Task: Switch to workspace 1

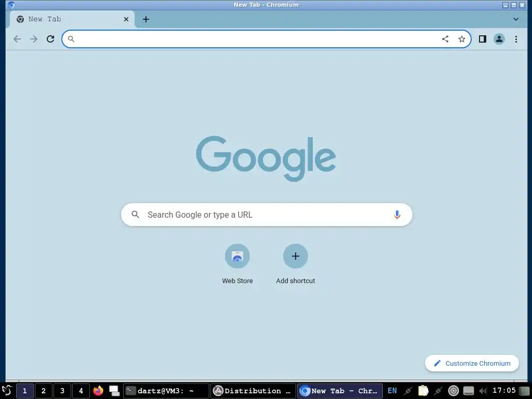Action: 24,391
